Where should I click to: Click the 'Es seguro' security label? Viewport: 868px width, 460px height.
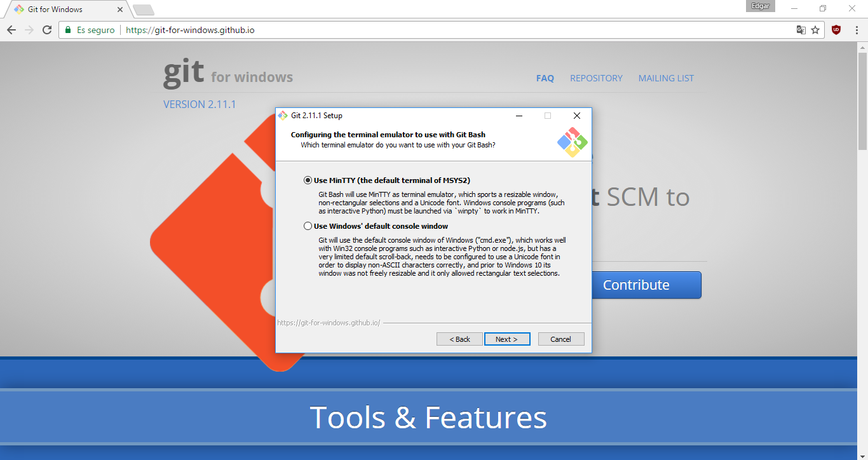96,30
